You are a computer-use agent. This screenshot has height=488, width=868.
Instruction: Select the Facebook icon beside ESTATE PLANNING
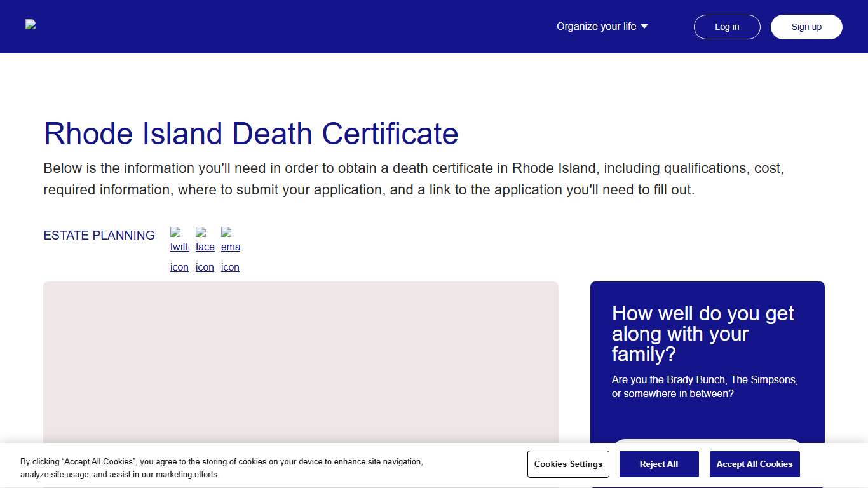pos(205,248)
